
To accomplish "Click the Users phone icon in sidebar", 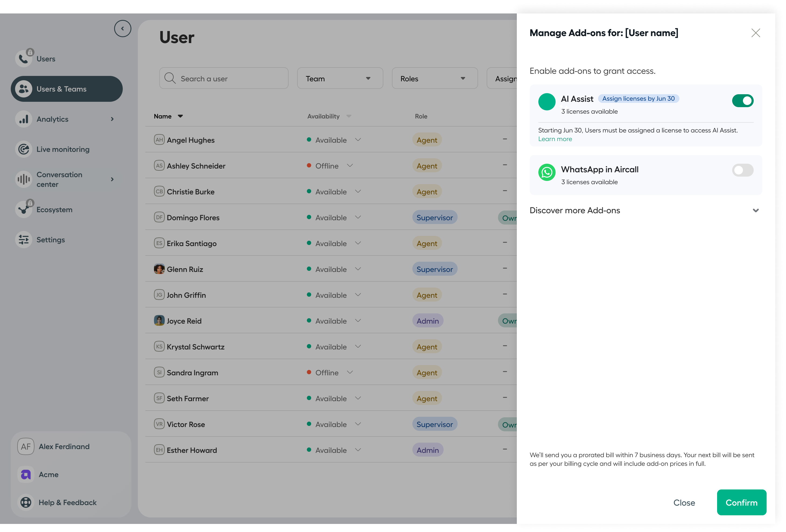I will tap(24, 58).
